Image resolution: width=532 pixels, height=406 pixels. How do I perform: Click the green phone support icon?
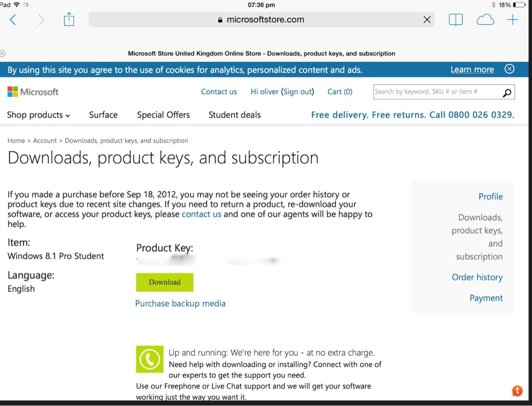150,359
